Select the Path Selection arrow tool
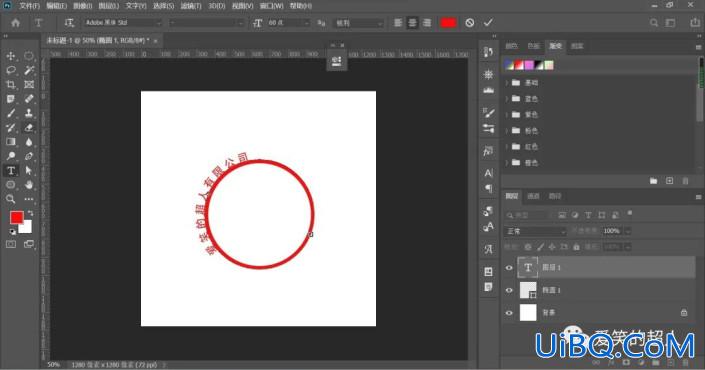705x370 pixels. point(29,170)
